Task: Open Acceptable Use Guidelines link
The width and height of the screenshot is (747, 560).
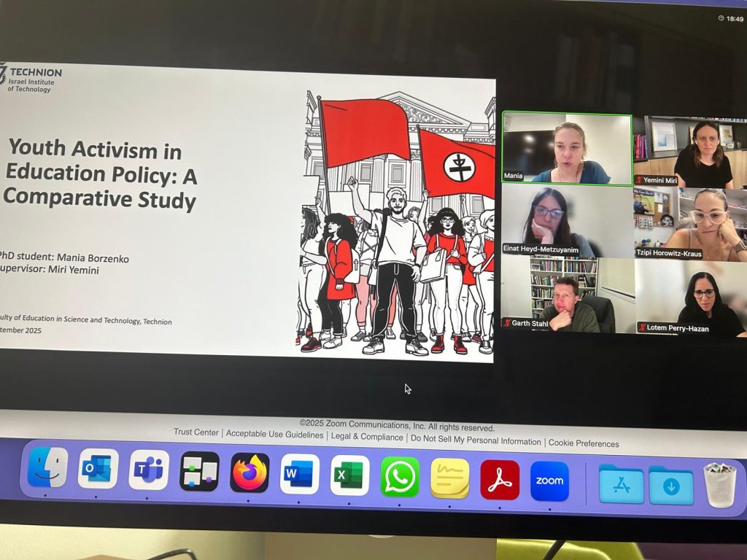Action: (274, 435)
